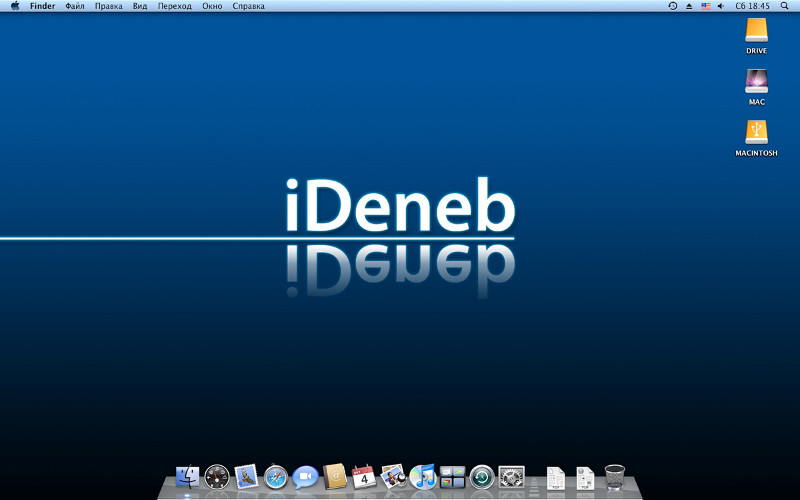Open the Справка menu
800x500 pixels.
point(248,6)
